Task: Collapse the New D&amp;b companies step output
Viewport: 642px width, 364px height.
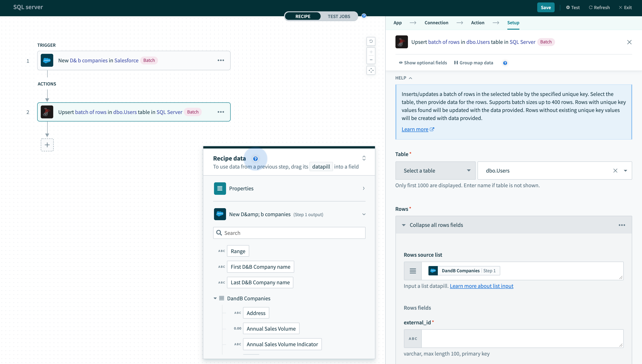Action: tap(364, 214)
